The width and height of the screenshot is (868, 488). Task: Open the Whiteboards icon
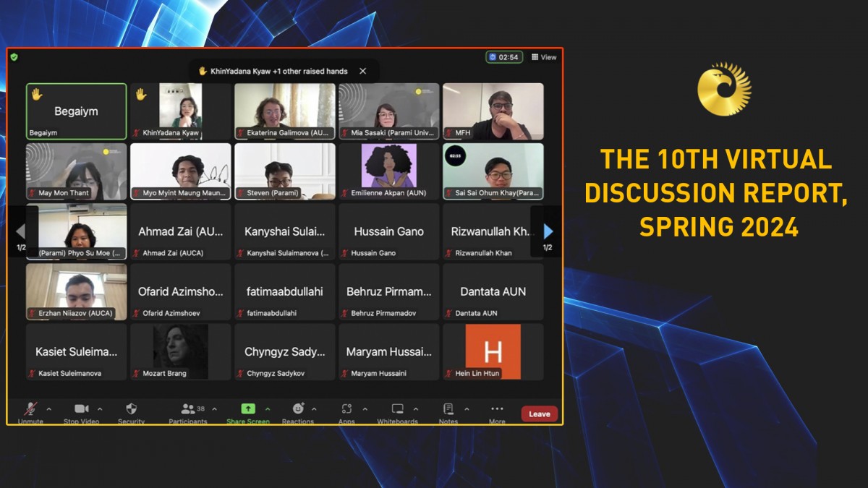point(397,409)
